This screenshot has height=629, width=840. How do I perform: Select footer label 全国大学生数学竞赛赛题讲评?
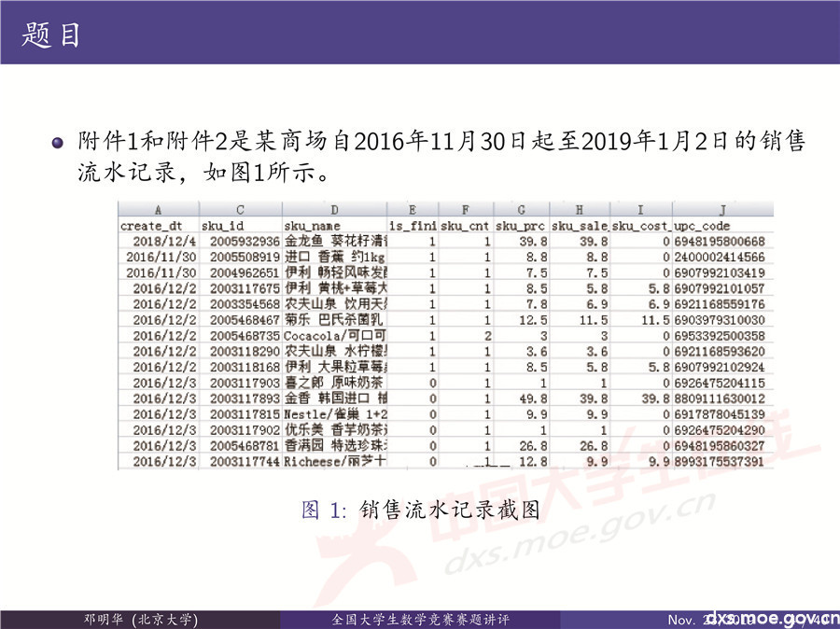pyautogui.click(x=420, y=618)
